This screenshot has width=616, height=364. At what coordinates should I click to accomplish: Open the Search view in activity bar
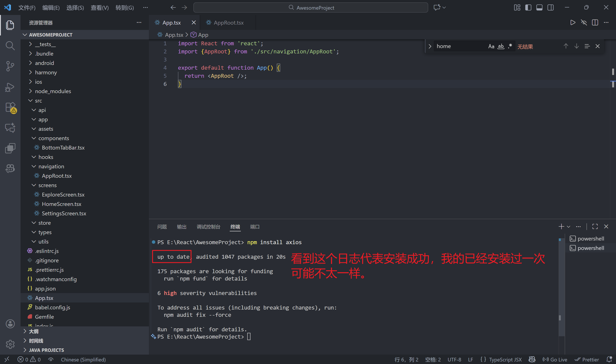coord(10,46)
